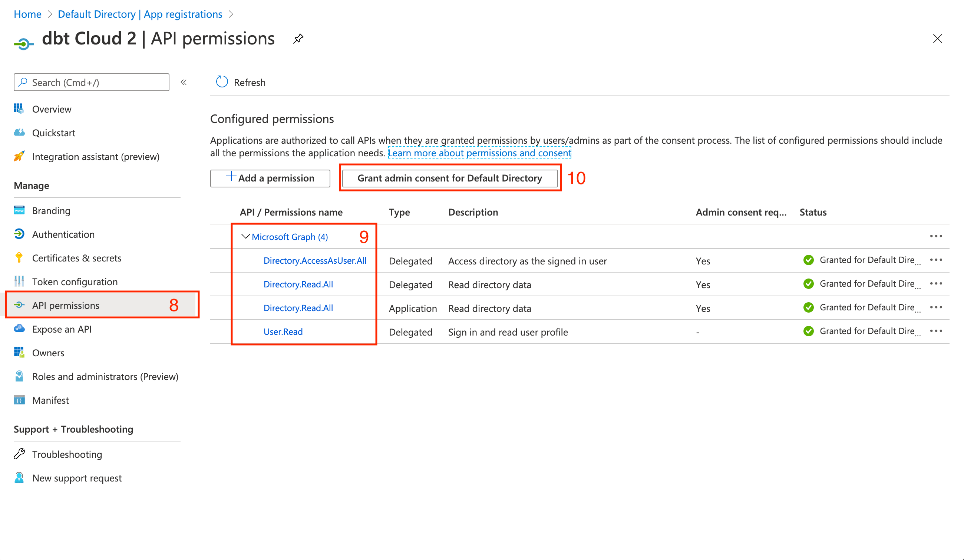The height and width of the screenshot is (560, 964).
Task: Open options menu for the User.Read row
Action: (x=936, y=331)
